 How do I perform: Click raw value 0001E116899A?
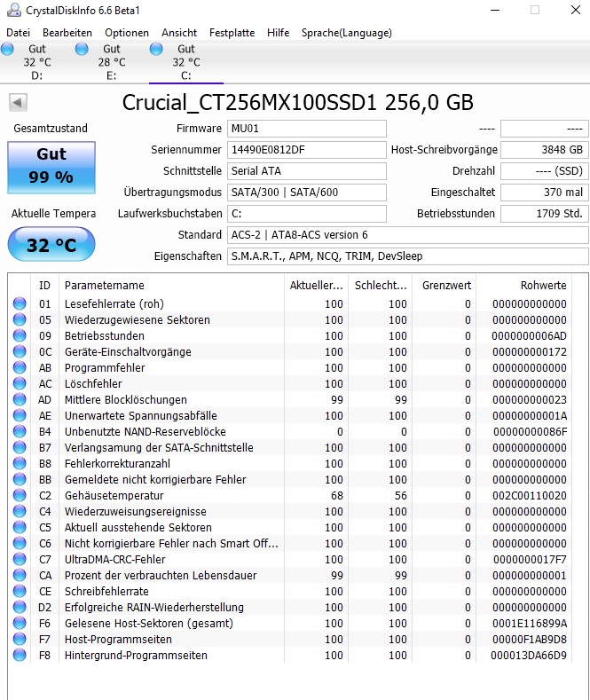click(529, 623)
